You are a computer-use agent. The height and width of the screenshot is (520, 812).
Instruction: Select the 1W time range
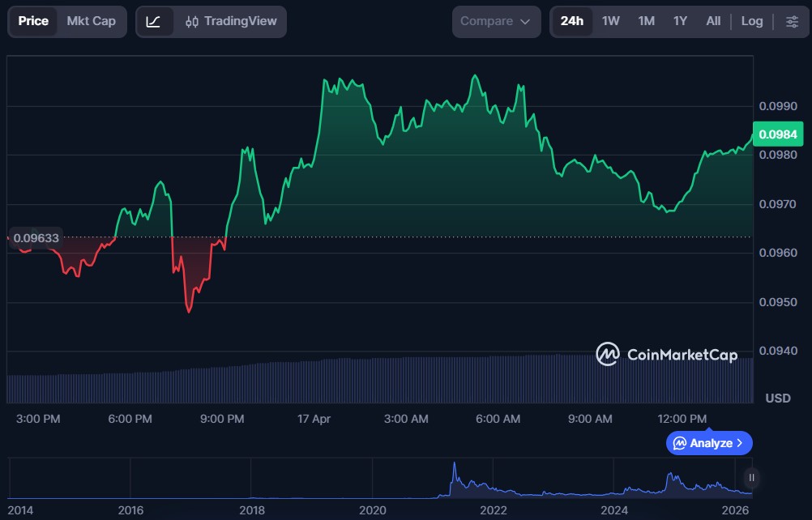[x=610, y=21]
